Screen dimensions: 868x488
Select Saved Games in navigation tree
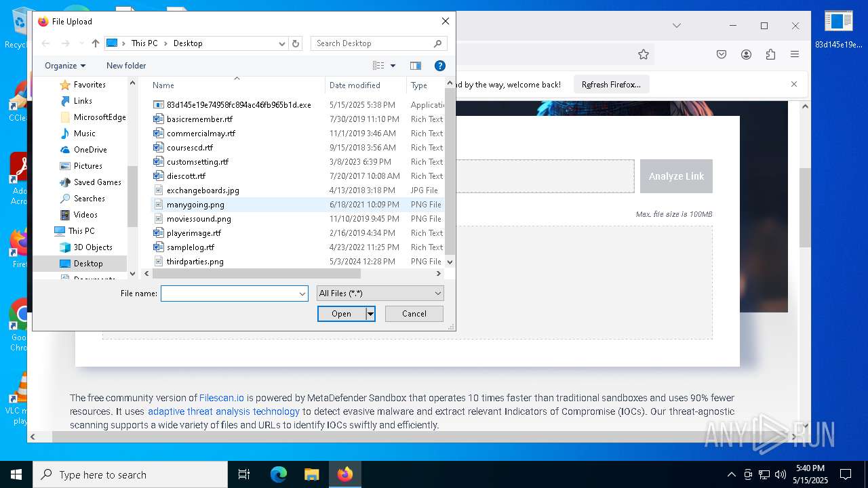tap(98, 182)
